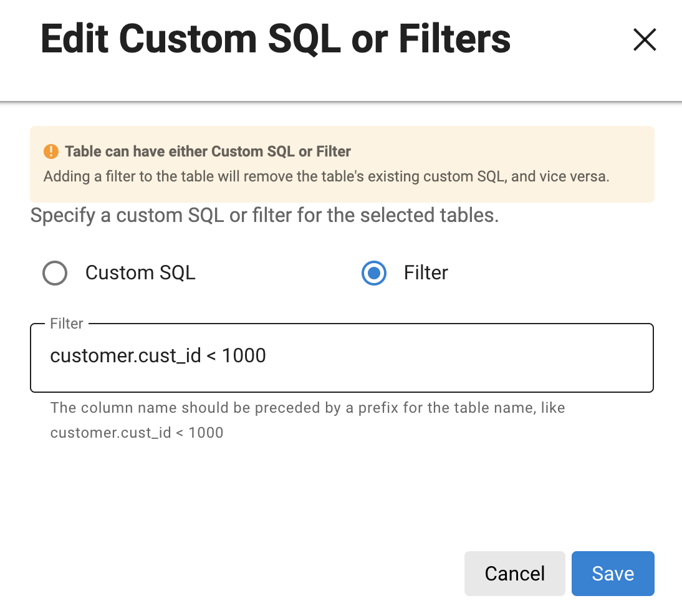Click the 'Specify a custom SQL or filter' instruction
682x616 pixels.
pyautogui.click(x=264, y=216)
